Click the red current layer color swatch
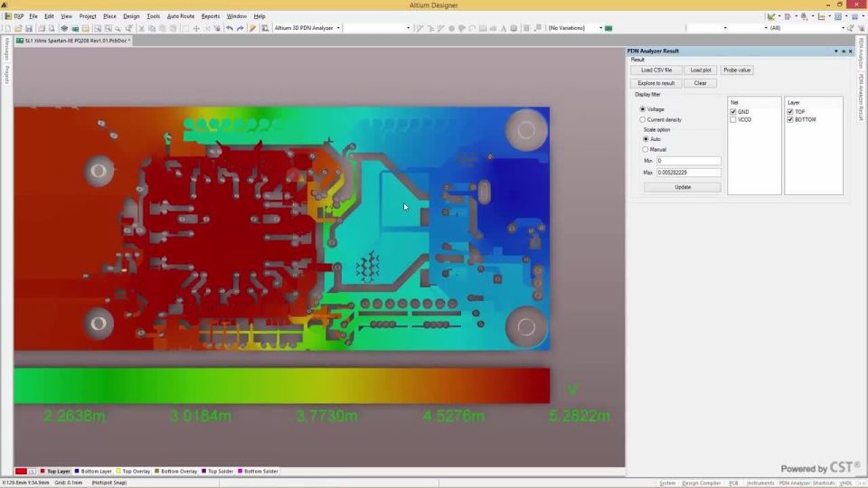Screen dimensions: 868x488 click(21, 472)
